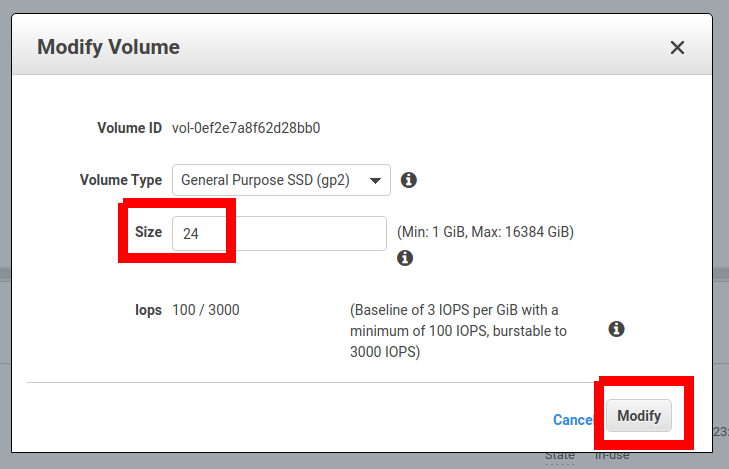The image size is (729, 469).
Task: Click the 100 / 3000 IOPS value
Action: (x=205, y=310)
